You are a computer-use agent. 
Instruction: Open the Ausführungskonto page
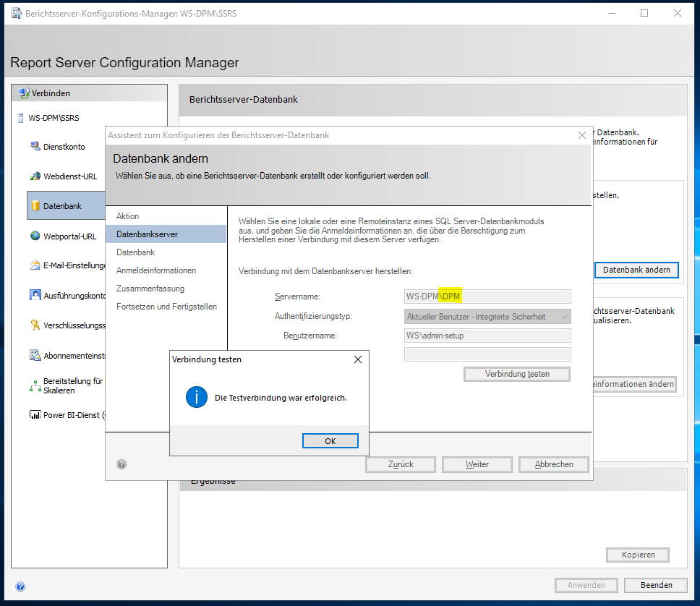(74, 296)
